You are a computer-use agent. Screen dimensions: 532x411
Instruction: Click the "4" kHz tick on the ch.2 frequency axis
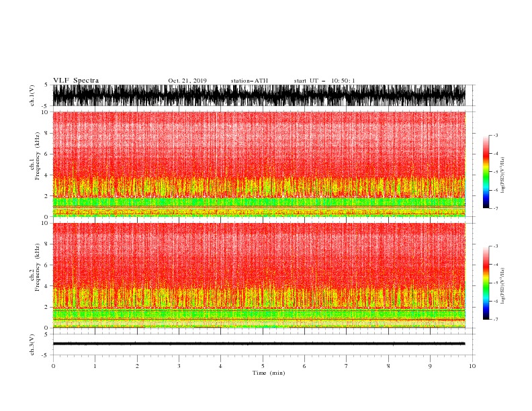click(x=46, y=286)
